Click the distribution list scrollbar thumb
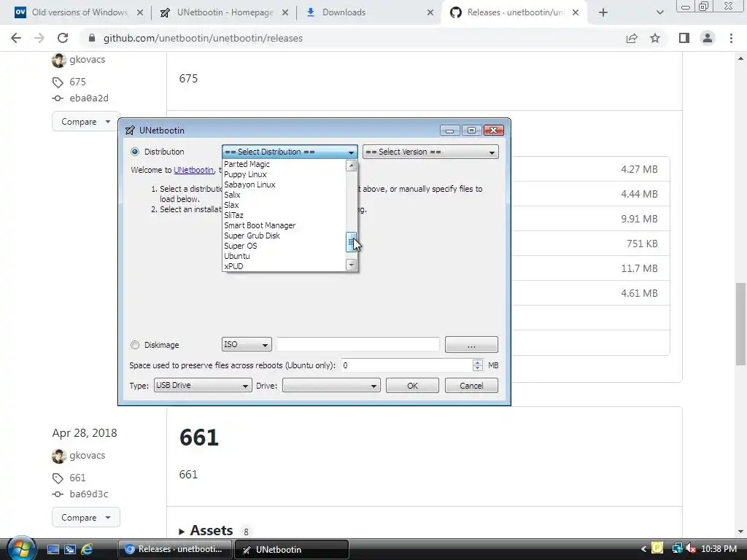This screenshot has height=560, width=747. click(351, 242)
